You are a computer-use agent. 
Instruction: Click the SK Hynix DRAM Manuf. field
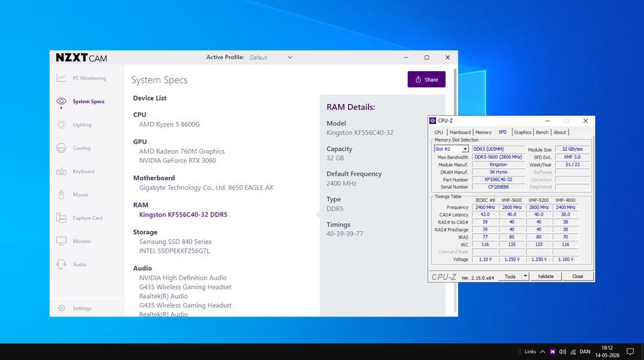click(498, 172)
